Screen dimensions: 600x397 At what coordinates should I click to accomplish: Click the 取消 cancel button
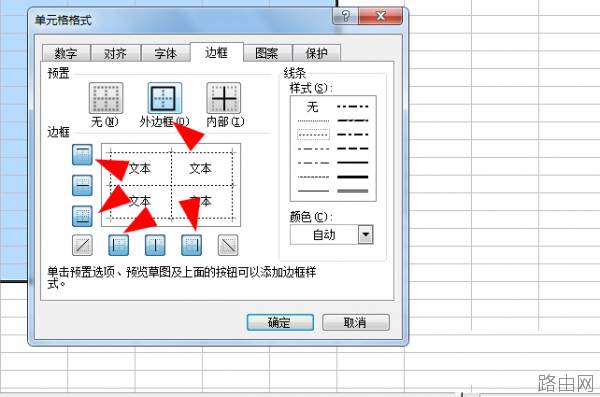[x=356, y=322]
